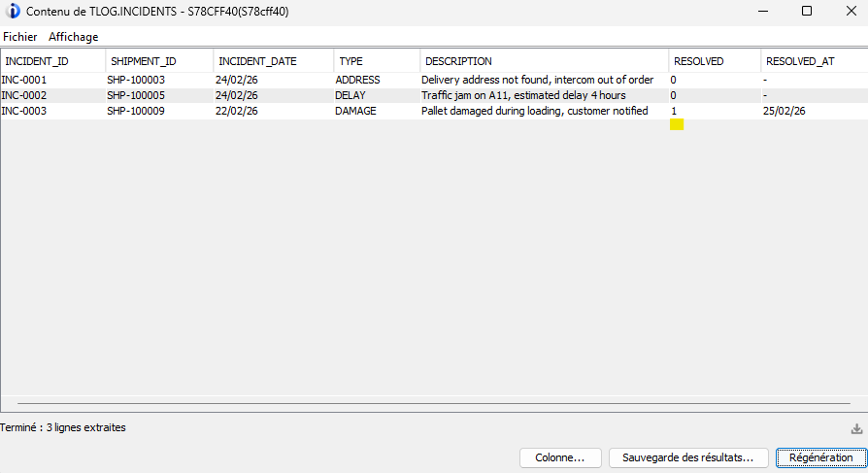The width and height of the screenshot is (868, 473).
Task: Open the Affichage menu
Action: pyautogui.click(x=73, y=37)
